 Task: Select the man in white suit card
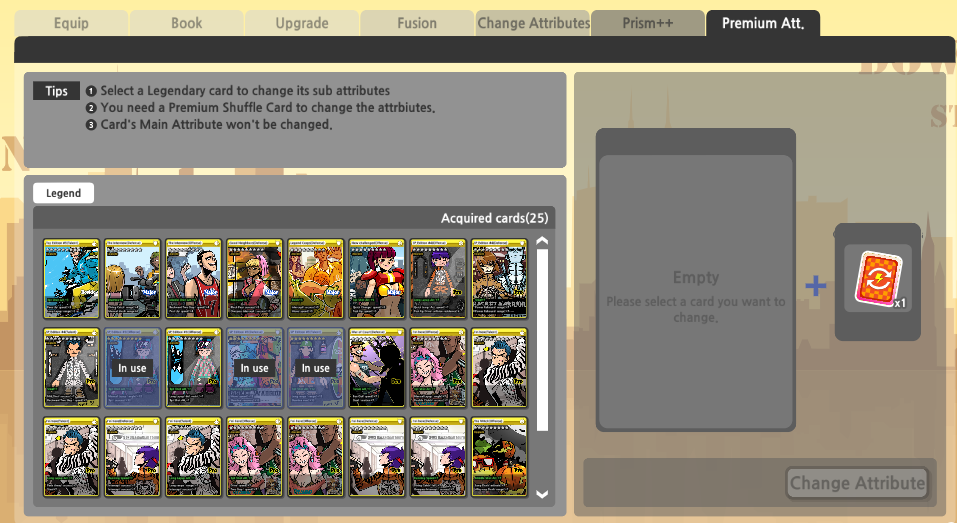(x=71, y=368)
